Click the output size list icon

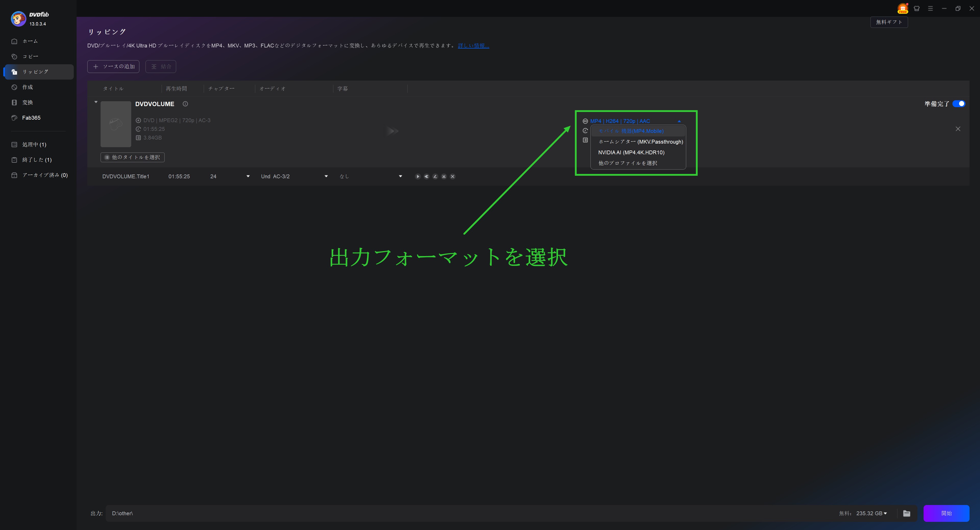[585, 140]
